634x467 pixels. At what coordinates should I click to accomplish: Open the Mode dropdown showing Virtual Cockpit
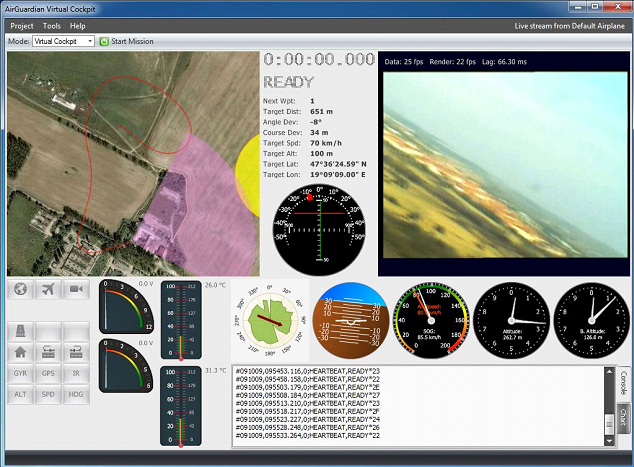[64, 41]
